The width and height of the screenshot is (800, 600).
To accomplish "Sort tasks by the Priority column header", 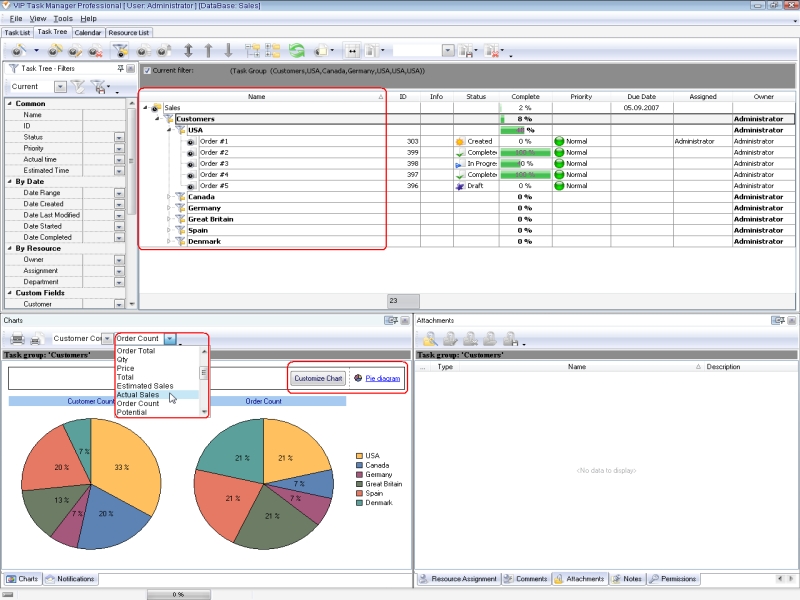I will 581,96.
